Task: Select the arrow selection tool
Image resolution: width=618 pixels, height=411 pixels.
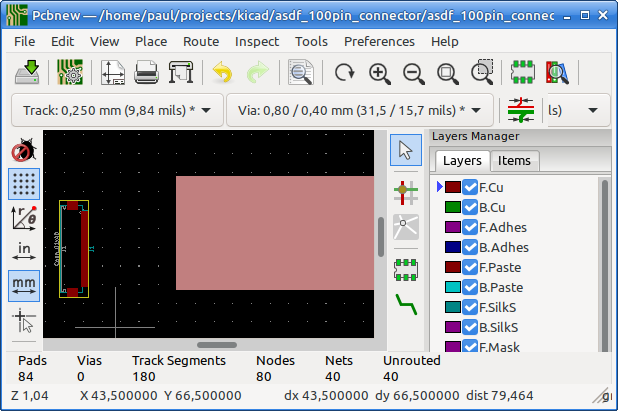Action: tap(406, 150)
